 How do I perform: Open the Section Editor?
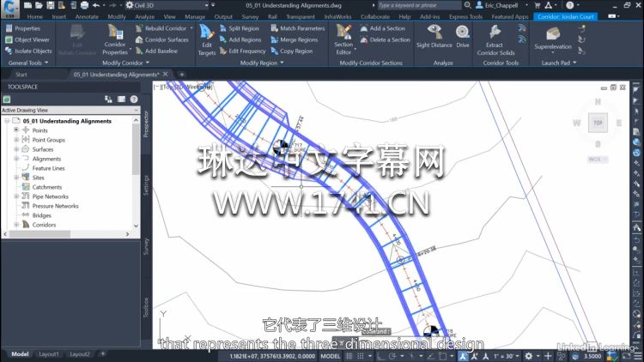343,40
